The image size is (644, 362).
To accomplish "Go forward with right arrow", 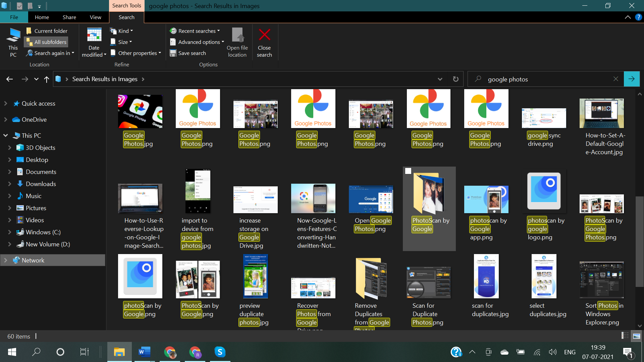I will (x=25, y=79).
